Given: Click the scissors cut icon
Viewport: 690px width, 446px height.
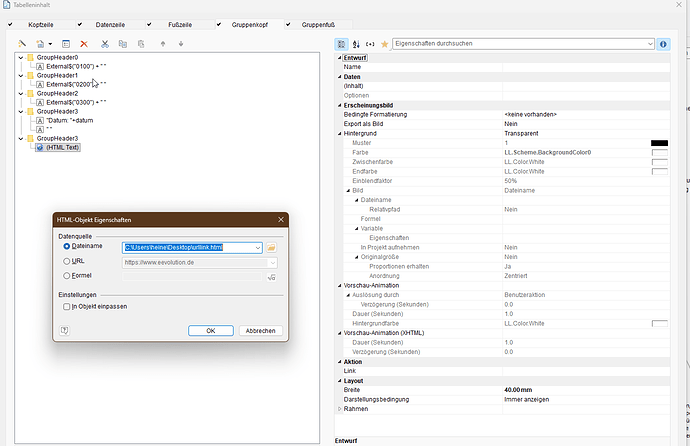Looking at the screenshot, I should point(103,45).
